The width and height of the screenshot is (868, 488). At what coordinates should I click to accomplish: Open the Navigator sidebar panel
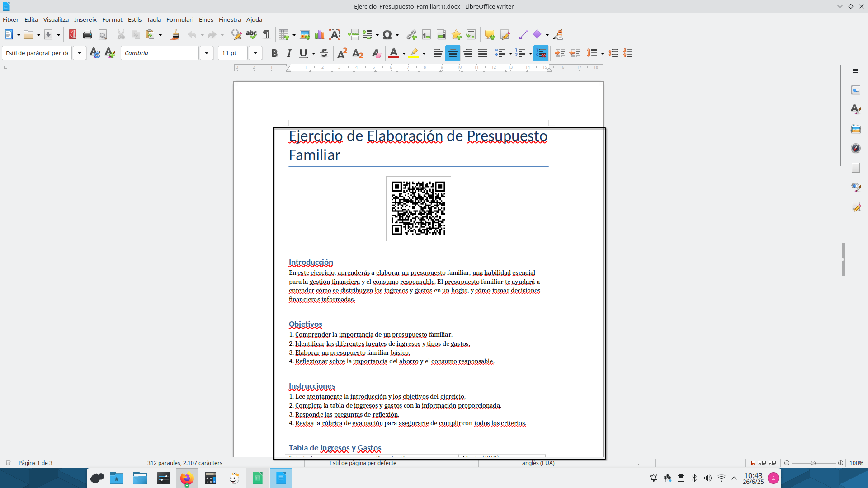pos(855,148)
